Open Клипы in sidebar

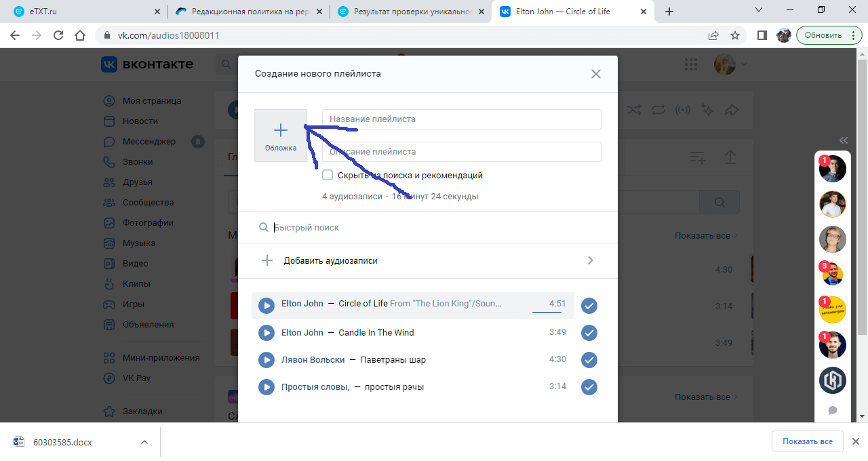136,284
